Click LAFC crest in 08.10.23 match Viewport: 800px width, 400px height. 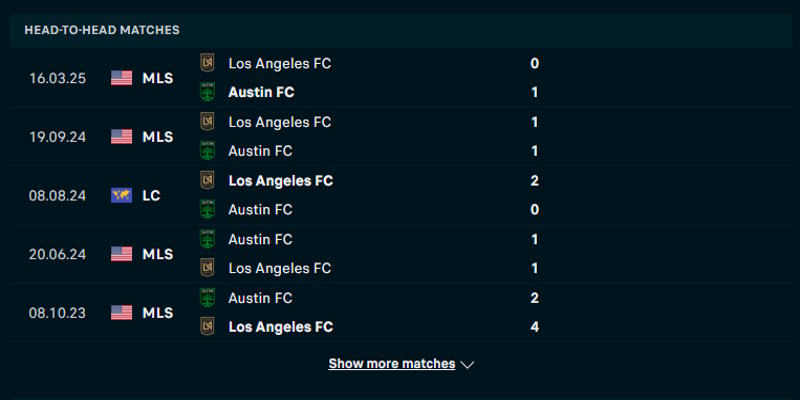(208, 326)
